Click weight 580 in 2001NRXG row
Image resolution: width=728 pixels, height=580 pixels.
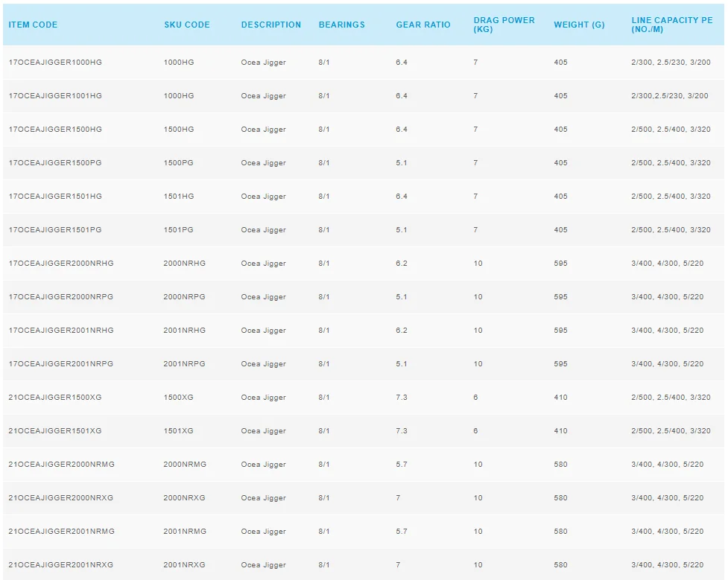[560, 564]
